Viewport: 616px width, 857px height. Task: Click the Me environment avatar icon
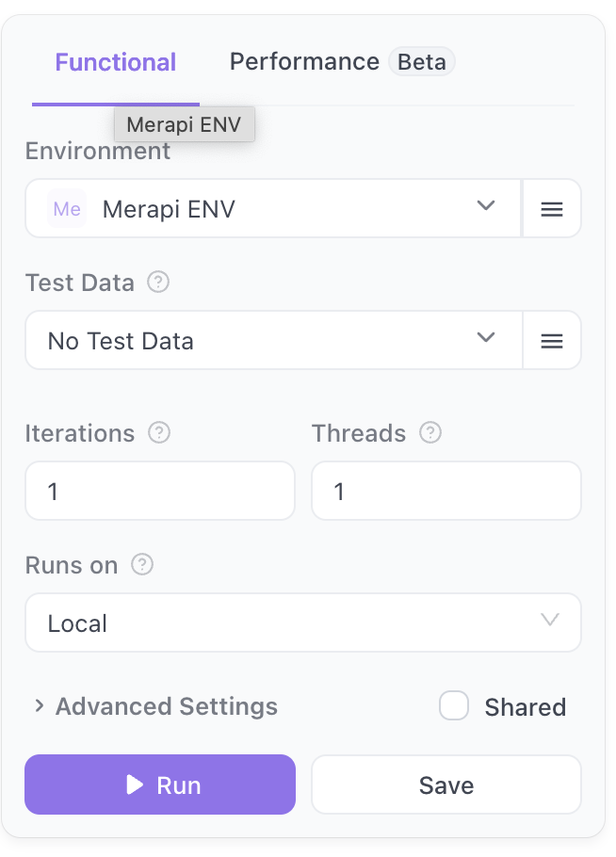coord(67,209)
